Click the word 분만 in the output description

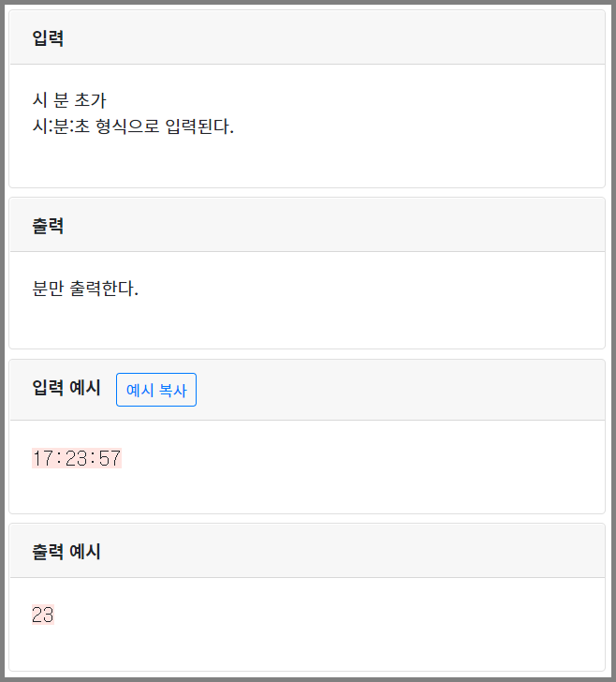pos(48,288)
